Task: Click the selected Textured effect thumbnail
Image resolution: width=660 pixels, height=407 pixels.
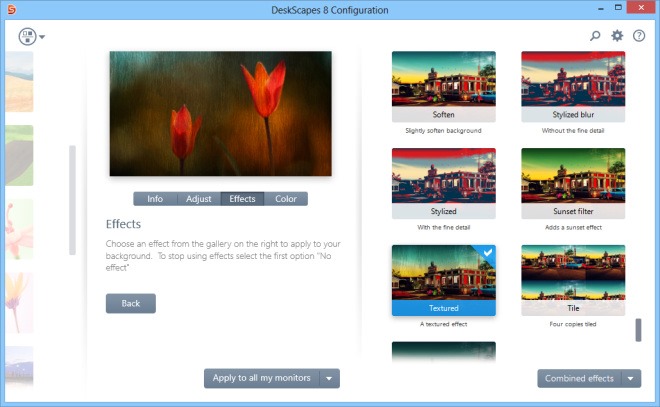Action: [444, 280]
